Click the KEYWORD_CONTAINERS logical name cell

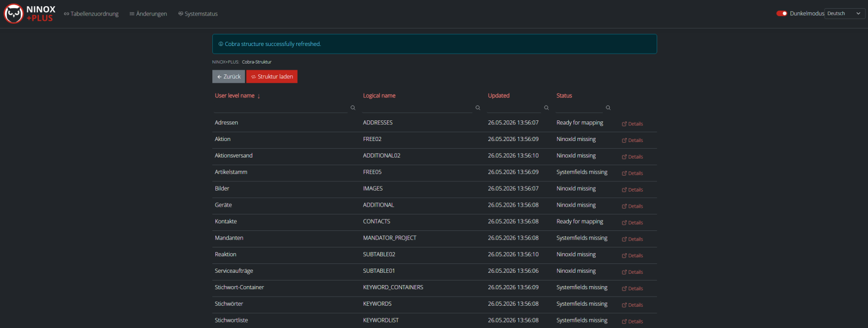tap(393, 288)
